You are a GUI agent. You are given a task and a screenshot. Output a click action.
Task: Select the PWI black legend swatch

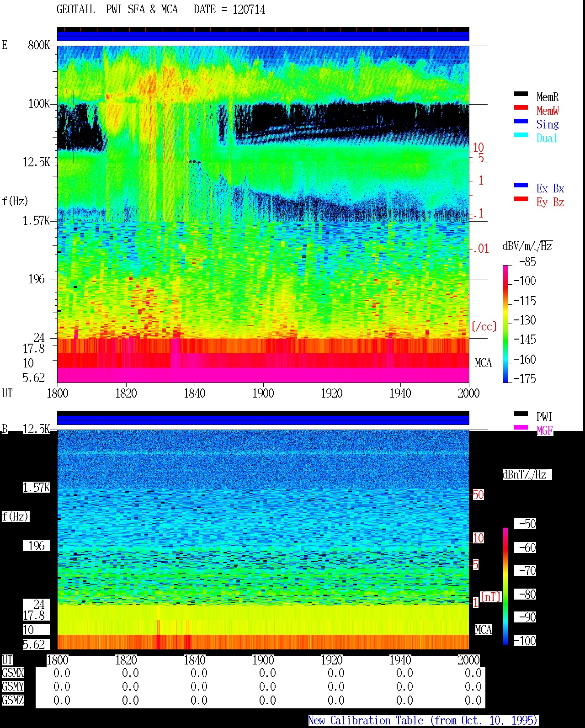521,414
